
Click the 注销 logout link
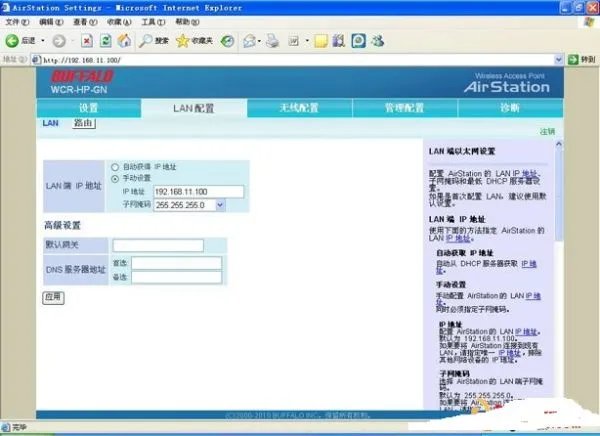click(547, 131)
